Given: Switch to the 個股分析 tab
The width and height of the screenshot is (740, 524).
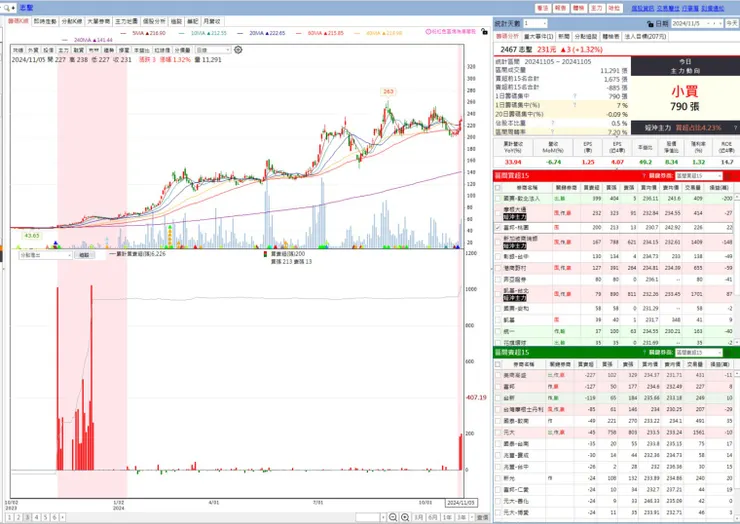Looking at the screenshot, I should tap(154, 21).
